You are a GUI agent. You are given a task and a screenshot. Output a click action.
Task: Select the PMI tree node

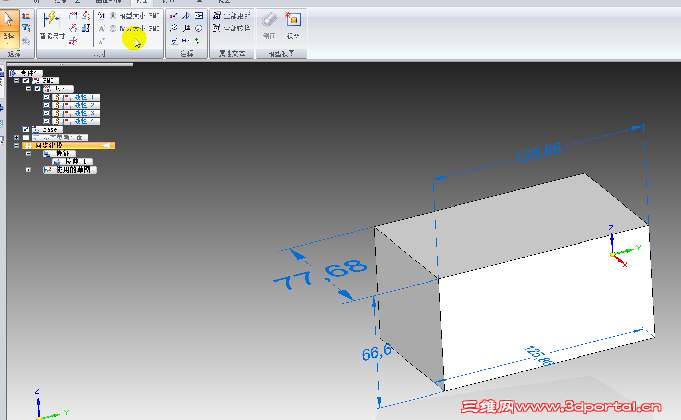click(46, 81)
